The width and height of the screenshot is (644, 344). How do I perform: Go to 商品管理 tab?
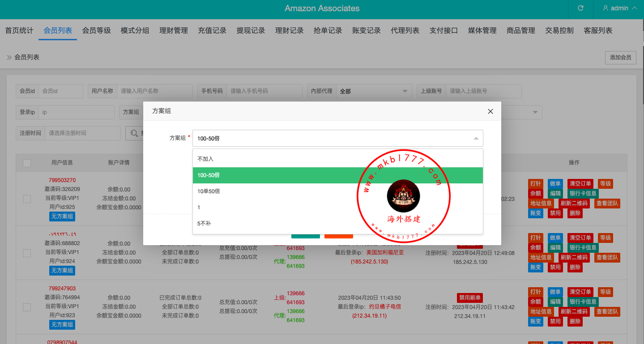[521, 30]
